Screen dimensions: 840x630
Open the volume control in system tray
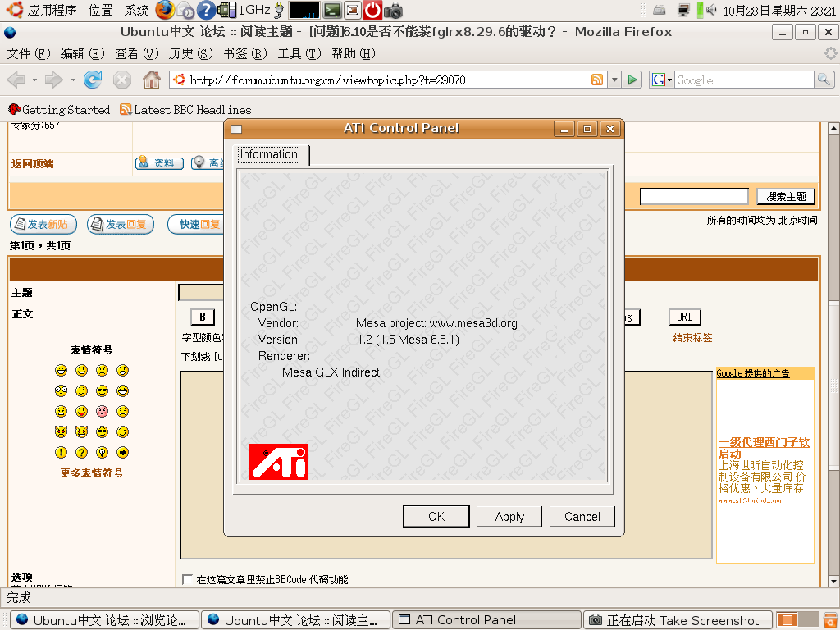(x=711, y=10)
